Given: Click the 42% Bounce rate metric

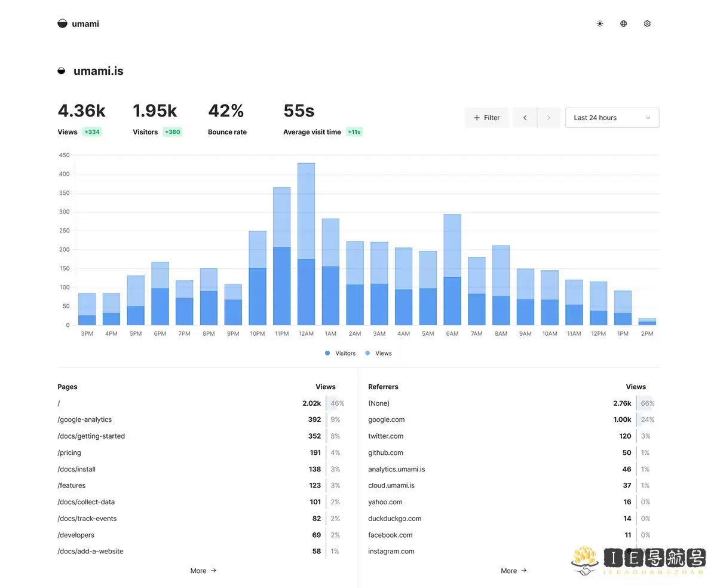Looking at the screenshot, I should click(228, 120).
